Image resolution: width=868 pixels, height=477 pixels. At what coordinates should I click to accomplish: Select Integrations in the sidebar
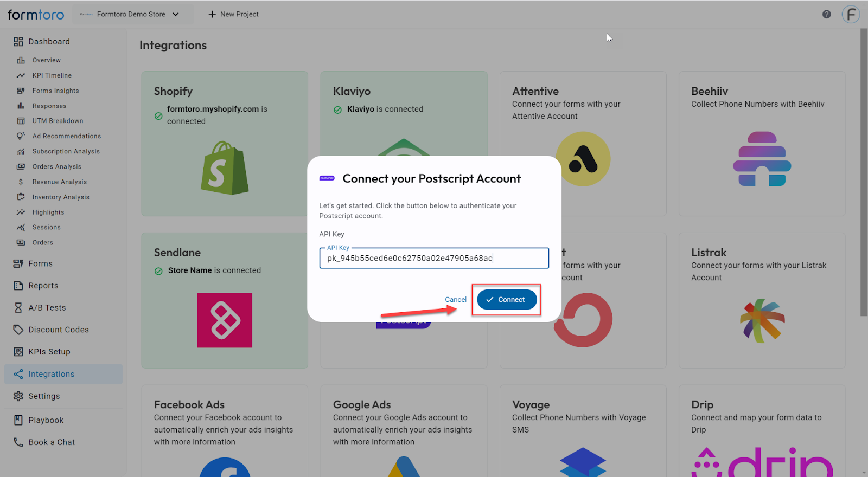point(63,374)
